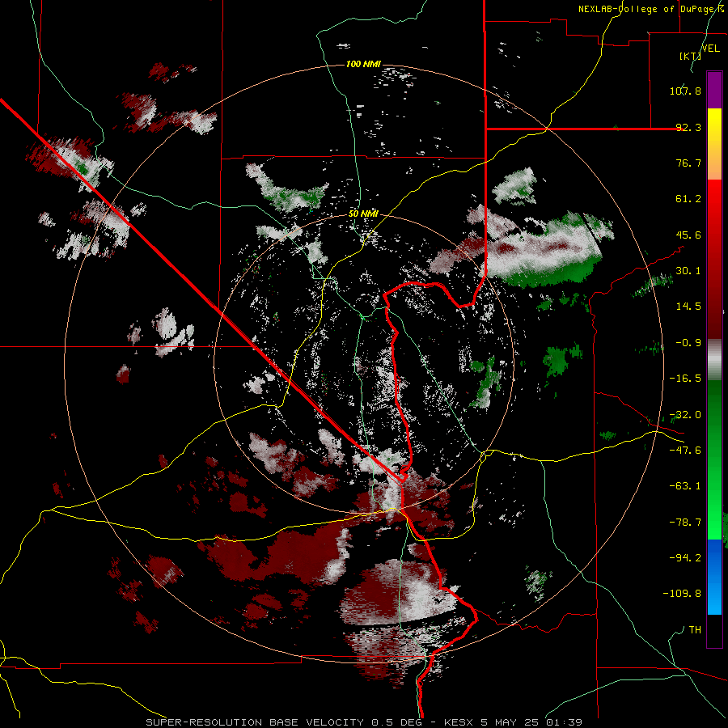Viewport: 728px width, 728px height.
Task: Click the -32.0 value on velocity scale
Action: click(685, 415)
